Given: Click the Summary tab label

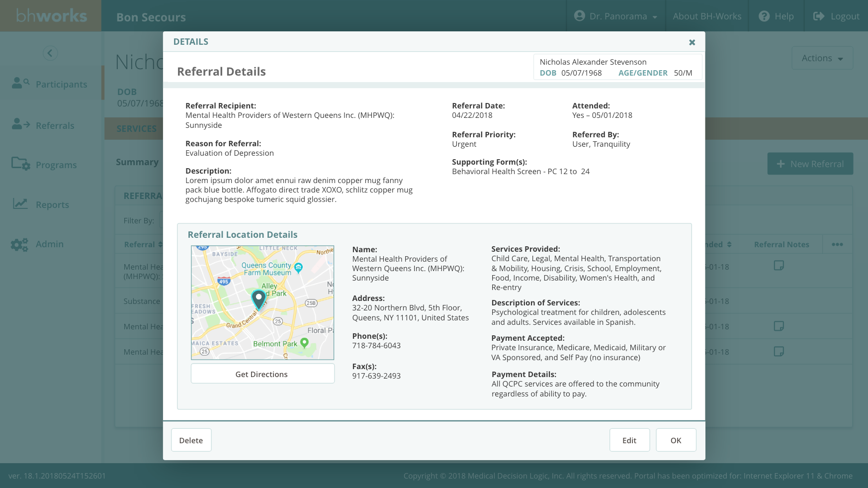Looking at the screenshot, I should tap(137, 162).
